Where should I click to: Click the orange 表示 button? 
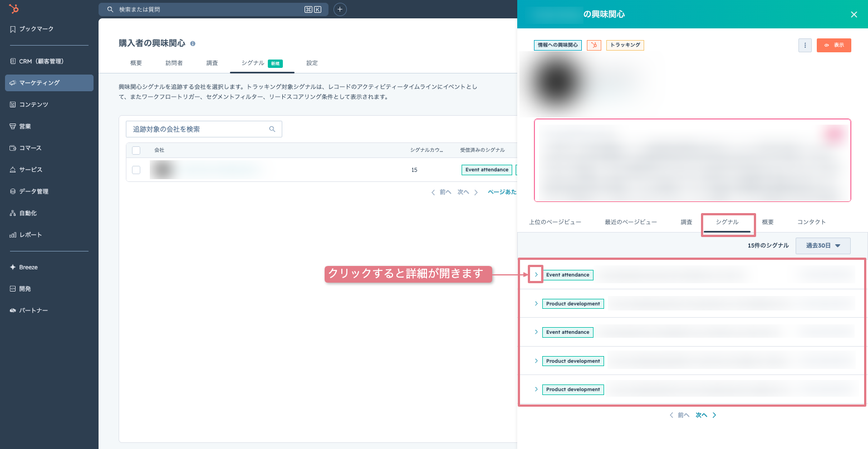(833, 45)
